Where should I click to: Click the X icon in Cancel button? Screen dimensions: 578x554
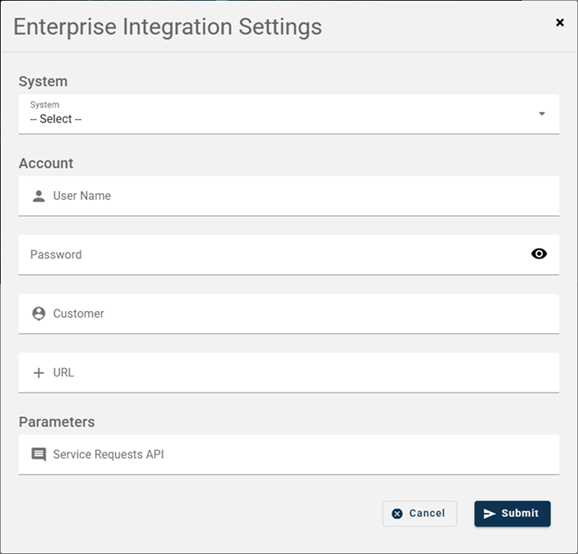[397, 513]
